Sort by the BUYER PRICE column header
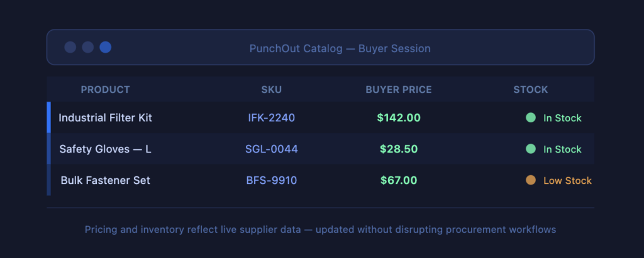 point(399,90)
